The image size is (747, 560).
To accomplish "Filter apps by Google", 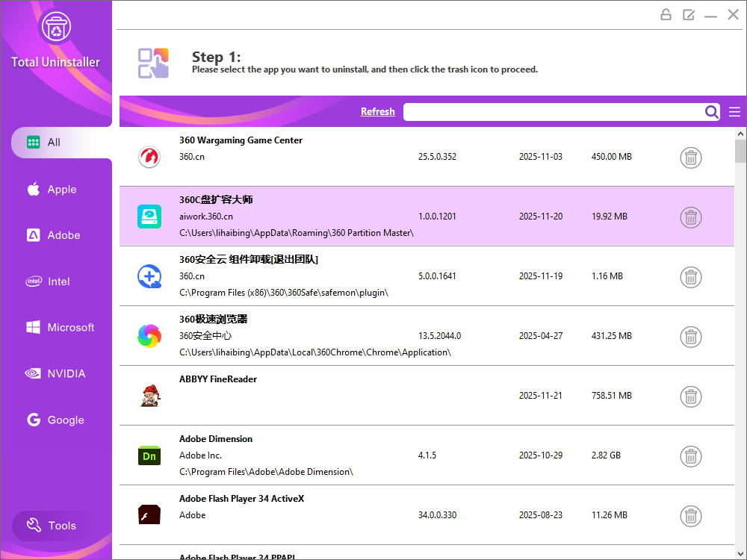I will tap(56, 420).
